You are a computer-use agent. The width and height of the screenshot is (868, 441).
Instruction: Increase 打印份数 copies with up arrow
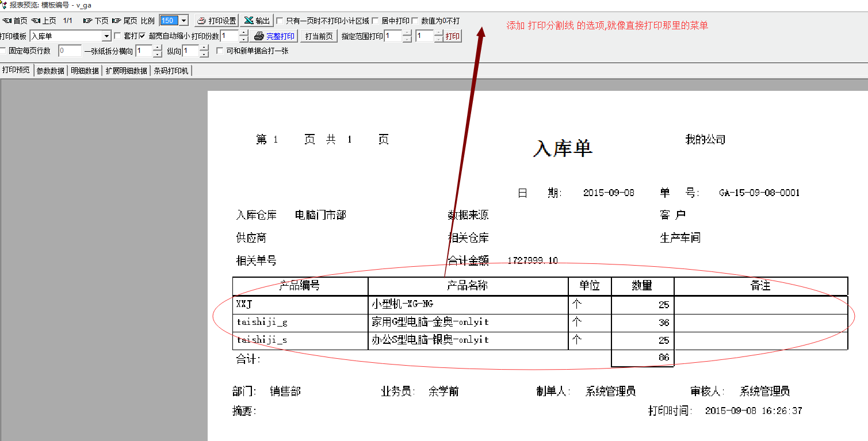coord(244,33)
